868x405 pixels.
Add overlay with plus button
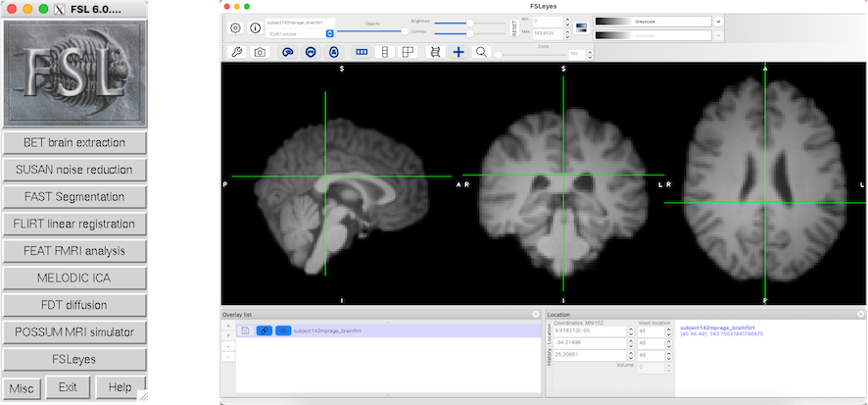pos(227,346)
